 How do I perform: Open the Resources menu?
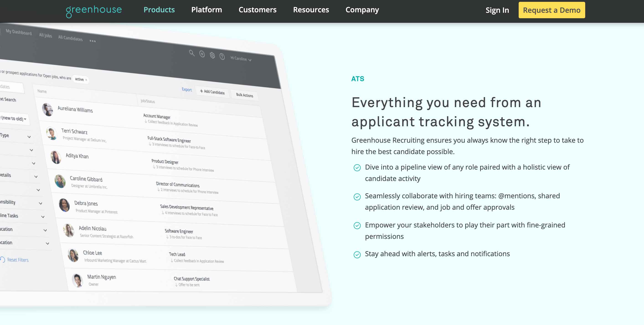point(311,10)
